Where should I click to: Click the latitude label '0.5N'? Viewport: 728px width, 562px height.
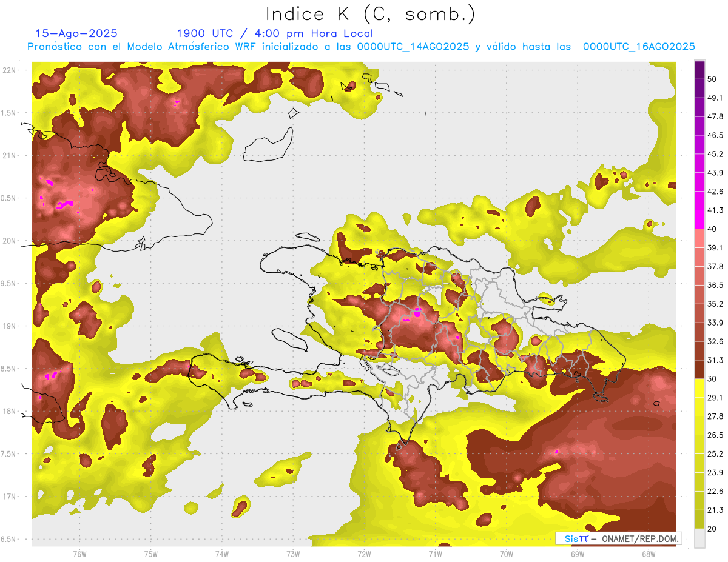coord(9,198)
